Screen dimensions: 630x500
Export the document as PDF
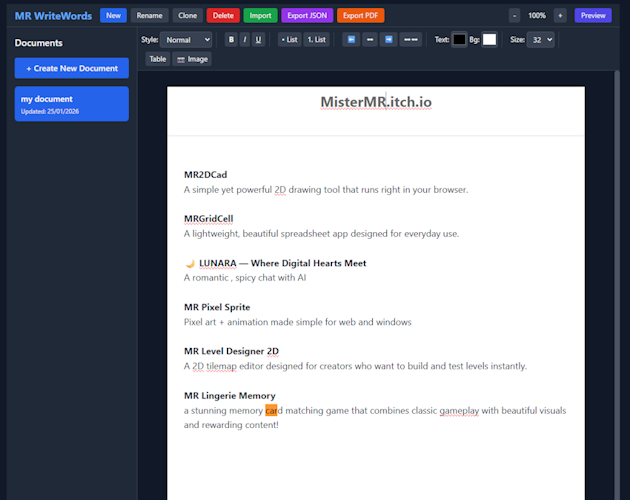click(360, 16)
